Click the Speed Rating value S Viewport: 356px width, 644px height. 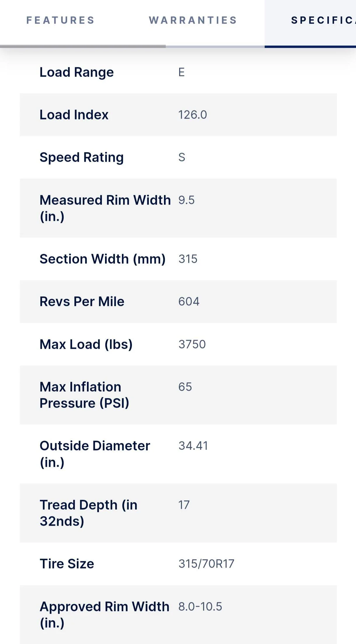(182, 157)
